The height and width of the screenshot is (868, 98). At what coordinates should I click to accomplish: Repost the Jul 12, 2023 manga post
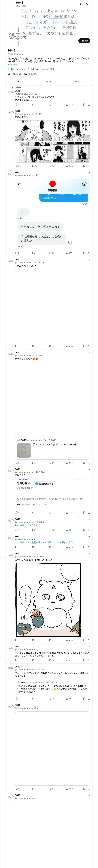[34, 166]
